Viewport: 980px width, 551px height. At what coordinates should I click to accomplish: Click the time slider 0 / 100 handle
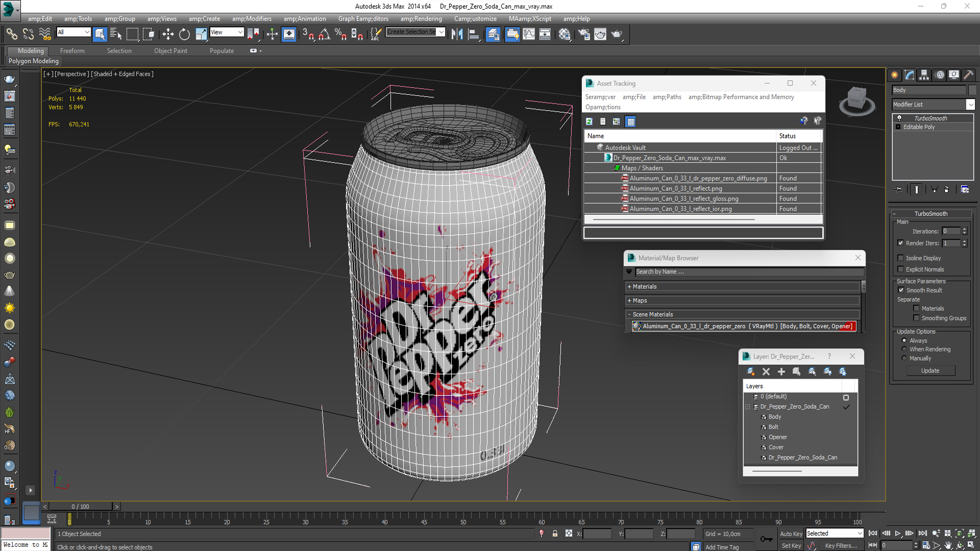(80, 507)
